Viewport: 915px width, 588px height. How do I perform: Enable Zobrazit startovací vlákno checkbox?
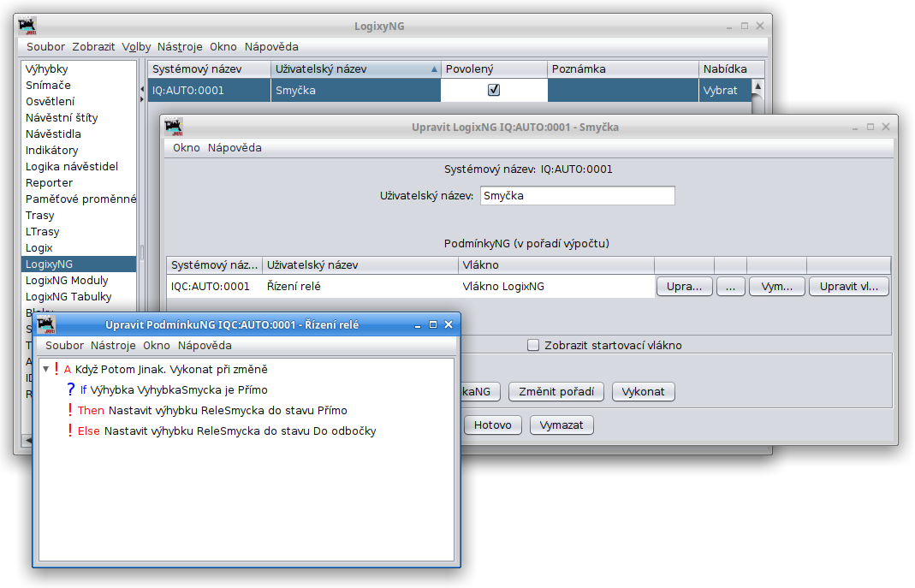[533, 346]
